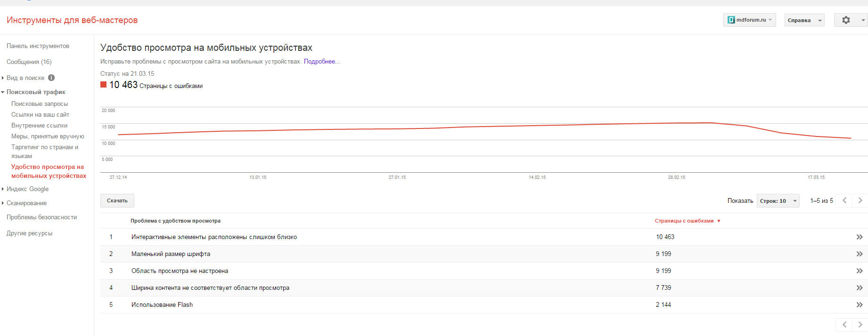Open the Справка help dropdown

(x=804, y=20)
